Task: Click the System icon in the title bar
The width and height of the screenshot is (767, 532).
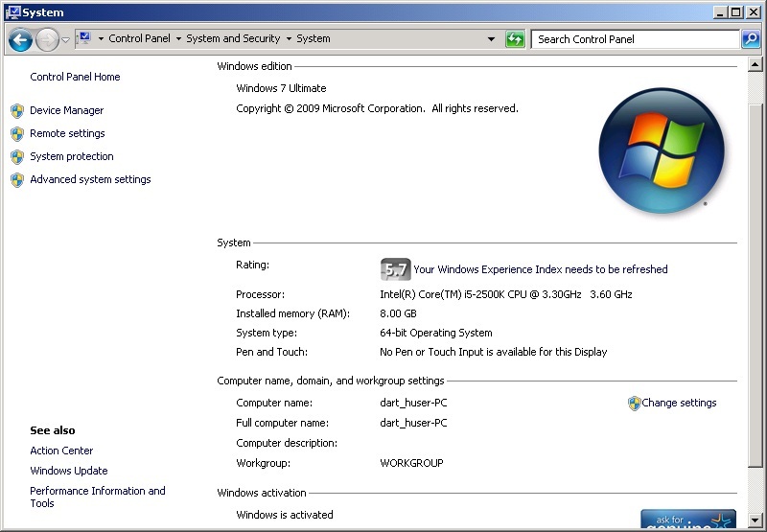Action: point(12,12)
